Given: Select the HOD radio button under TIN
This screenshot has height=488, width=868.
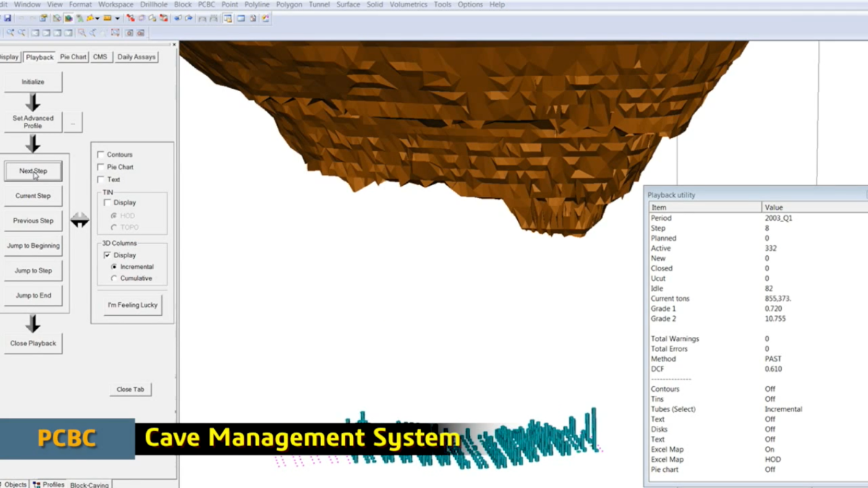Looking at the screenshot, I should tap(114, 215).
